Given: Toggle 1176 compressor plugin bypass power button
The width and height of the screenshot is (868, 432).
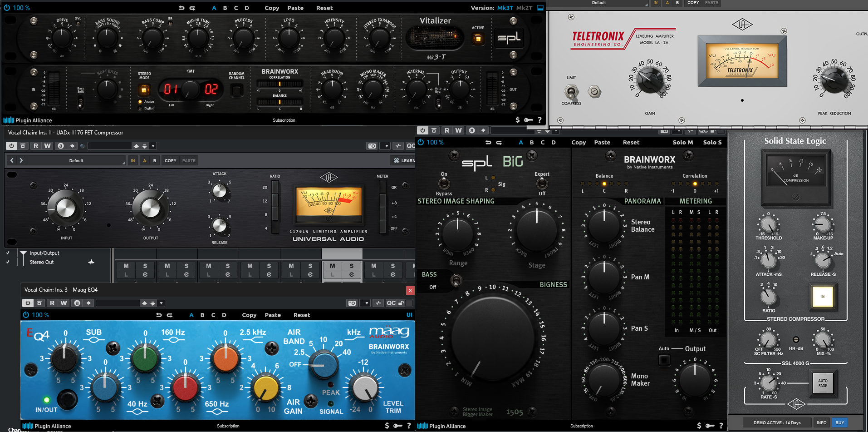Looking at the screenshot, I should (x=12, y=146).
